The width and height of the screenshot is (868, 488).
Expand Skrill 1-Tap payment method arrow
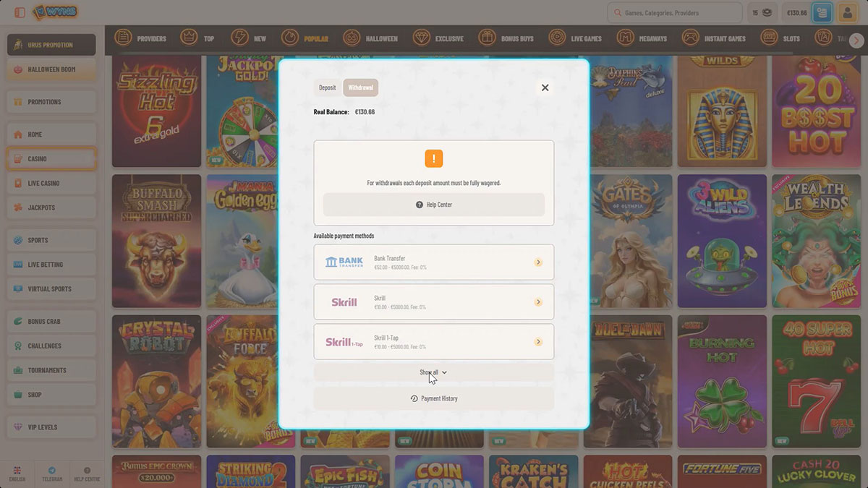point(538,342)
